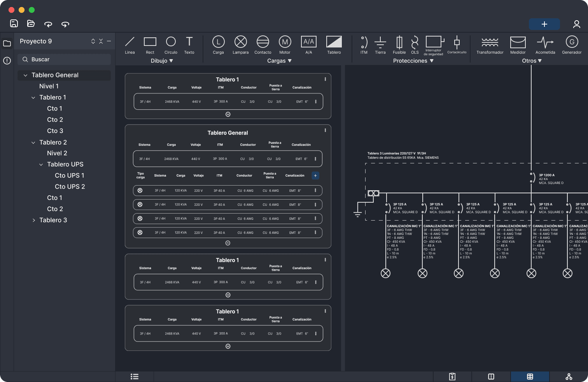
Task: Select the Circulo drawing tool
Action: [171, 45]
